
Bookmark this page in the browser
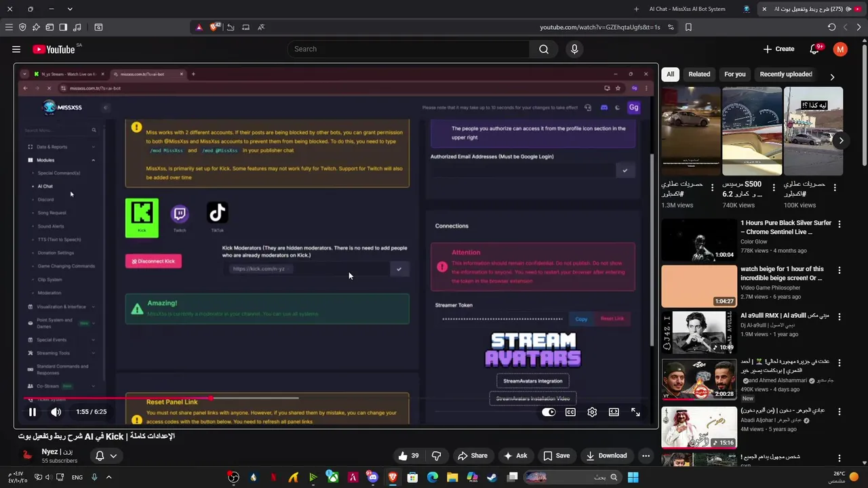coord(688,27)
